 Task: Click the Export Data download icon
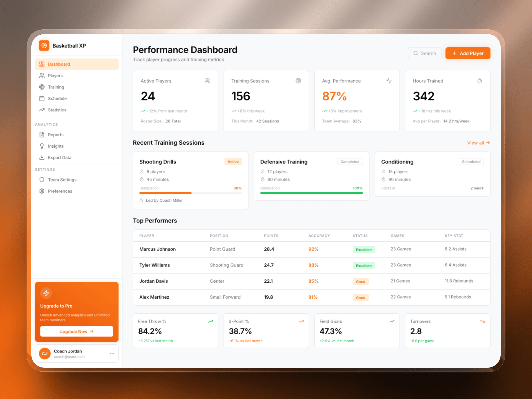42,157
